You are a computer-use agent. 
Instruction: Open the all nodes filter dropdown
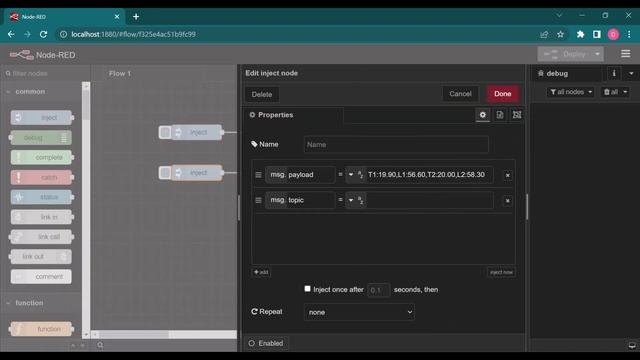(x=571, y=92)
